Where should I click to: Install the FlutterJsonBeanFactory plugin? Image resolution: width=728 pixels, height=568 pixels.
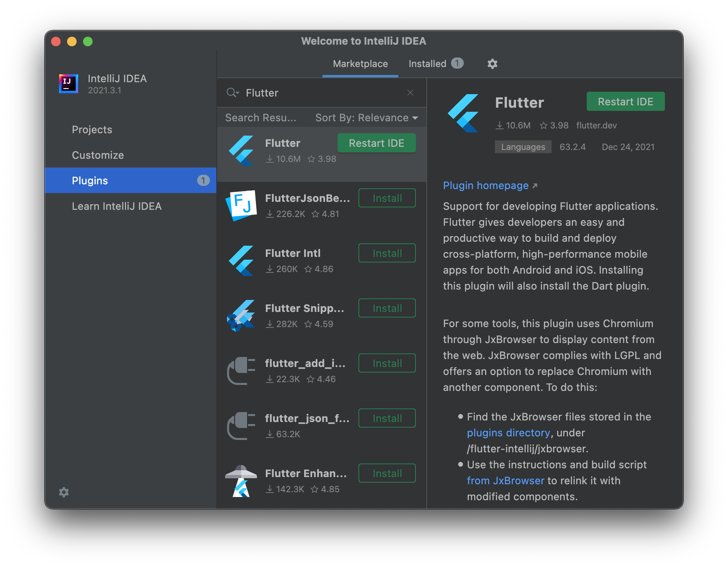pos(387,198)
